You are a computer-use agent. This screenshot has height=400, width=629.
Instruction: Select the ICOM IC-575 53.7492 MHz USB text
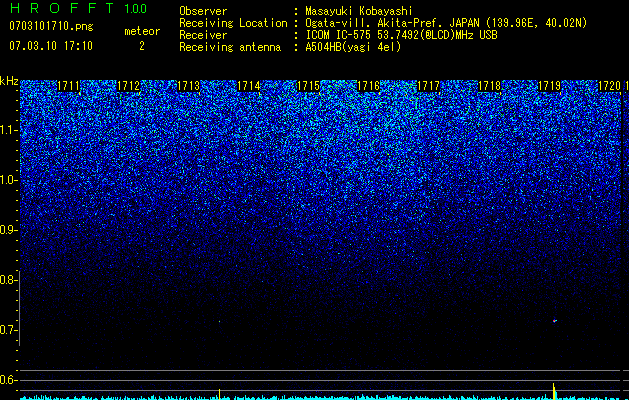[402, 35]
